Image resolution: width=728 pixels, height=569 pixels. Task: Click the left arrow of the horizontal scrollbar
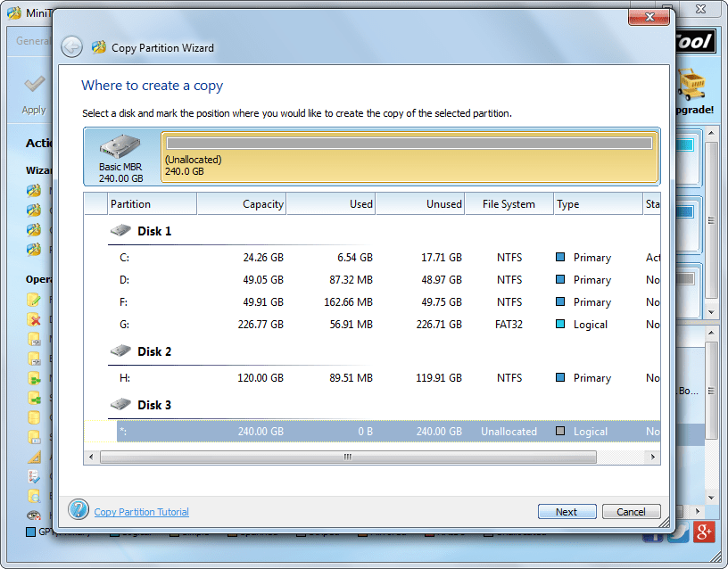tap(92, 457)
